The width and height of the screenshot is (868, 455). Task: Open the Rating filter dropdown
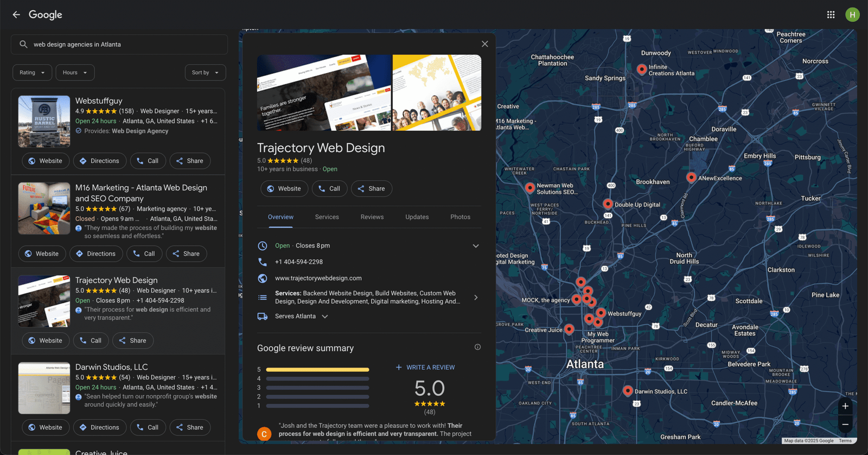[33, 73]
